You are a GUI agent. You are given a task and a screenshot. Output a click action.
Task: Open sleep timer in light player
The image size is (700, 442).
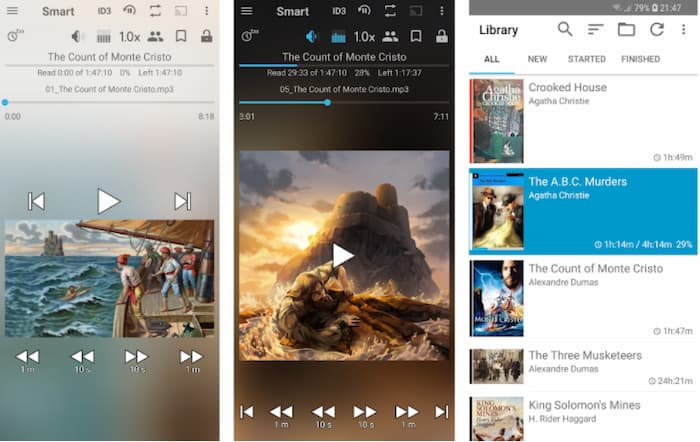tap(15, 36)
